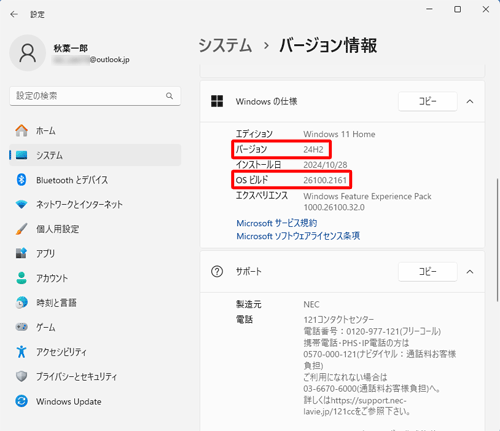Click the システム monitor icon
Screen dimensions: 500x431
pos(22,155)
